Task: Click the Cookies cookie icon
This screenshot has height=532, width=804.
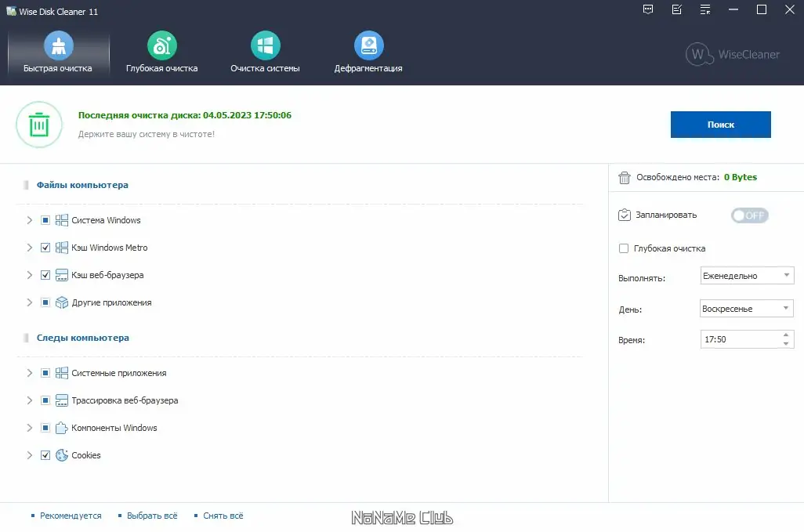Action: pos(62,455)
